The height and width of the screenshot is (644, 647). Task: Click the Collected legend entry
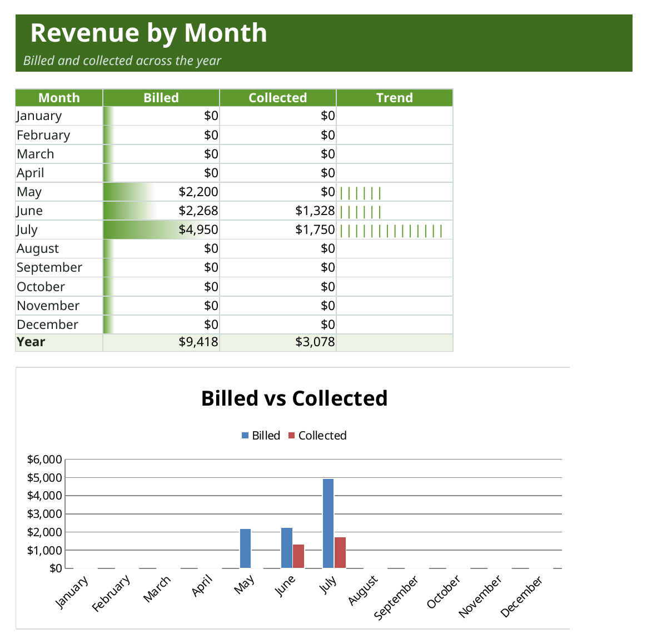click(318, 436)
